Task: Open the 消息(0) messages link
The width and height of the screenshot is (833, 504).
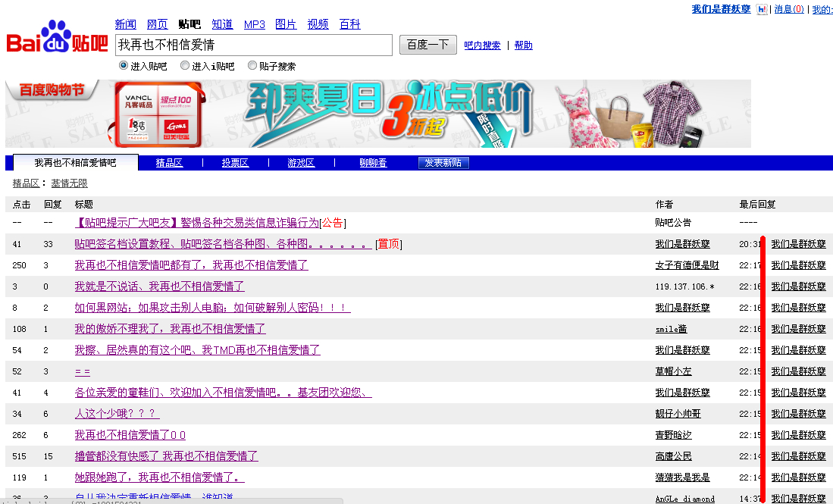Action: pos(789,9)
